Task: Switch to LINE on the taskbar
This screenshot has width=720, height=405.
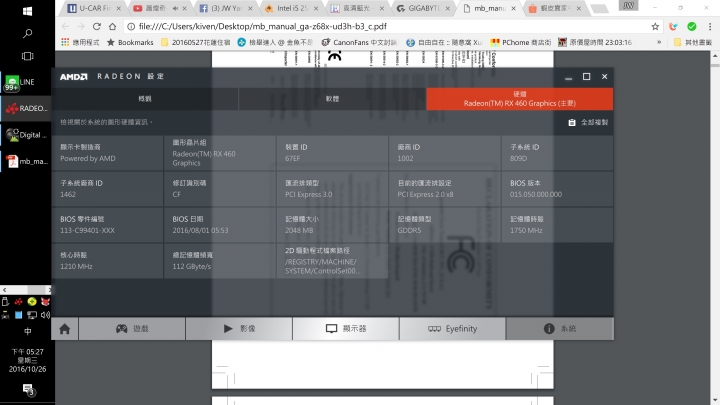Action: click(x=26, y=82)
